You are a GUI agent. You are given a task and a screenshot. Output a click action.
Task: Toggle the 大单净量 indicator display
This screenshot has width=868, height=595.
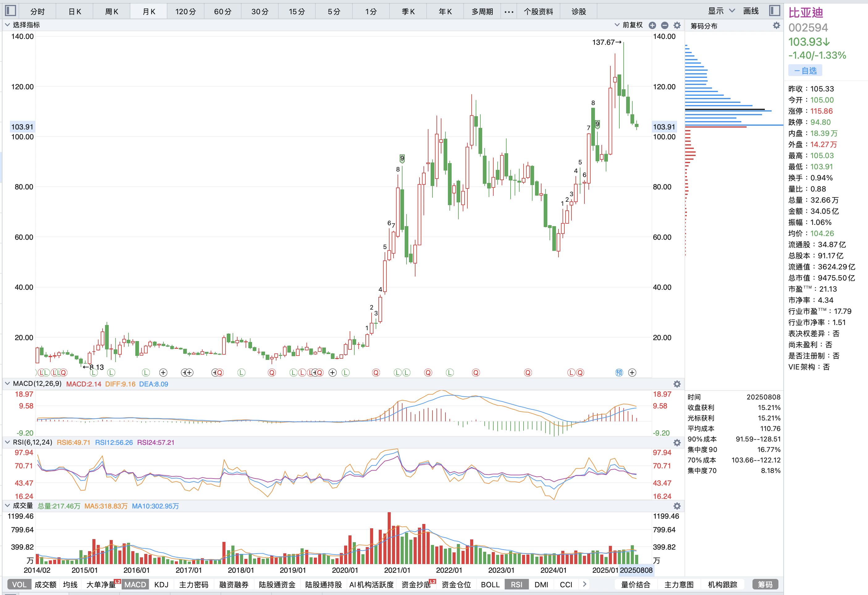pos(102,584)
